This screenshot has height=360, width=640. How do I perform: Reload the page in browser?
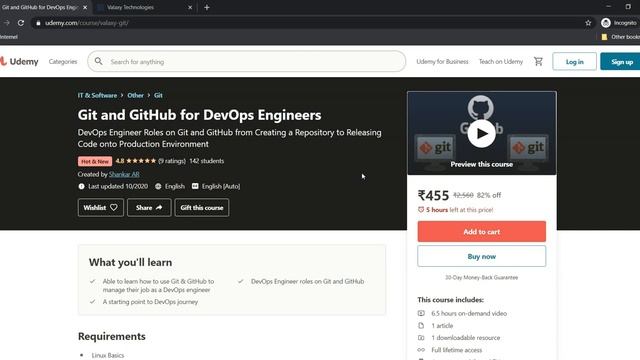(x=21, y=23)
